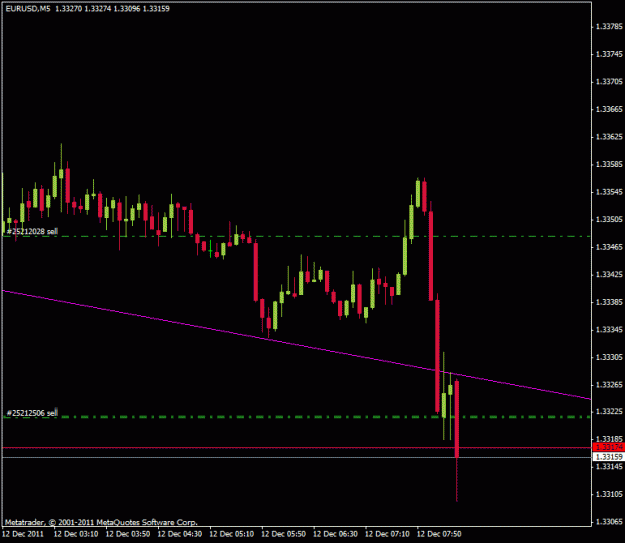This screenshot has height=543, width=625.
Task: Click the 1.33505 price scale label
Action: (x=609, y=220)
